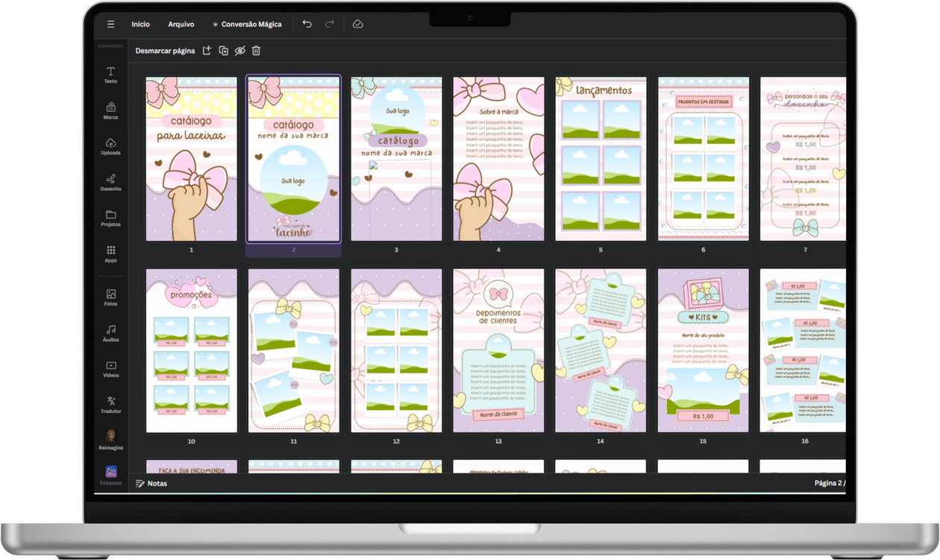This screenshot has height=560, width=940.
Task: Launch the Tradutor translator app
Action: (x=110, y=404)
